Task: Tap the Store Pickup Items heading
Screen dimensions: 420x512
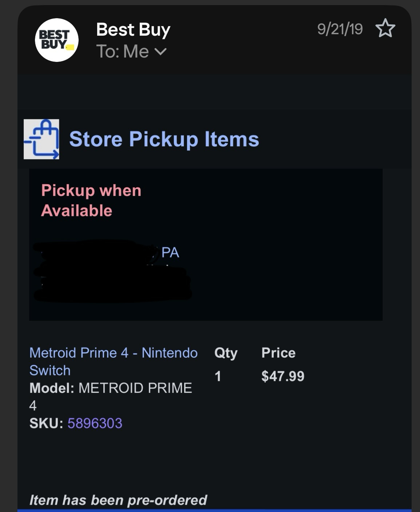Action: [x=164, y=139]
